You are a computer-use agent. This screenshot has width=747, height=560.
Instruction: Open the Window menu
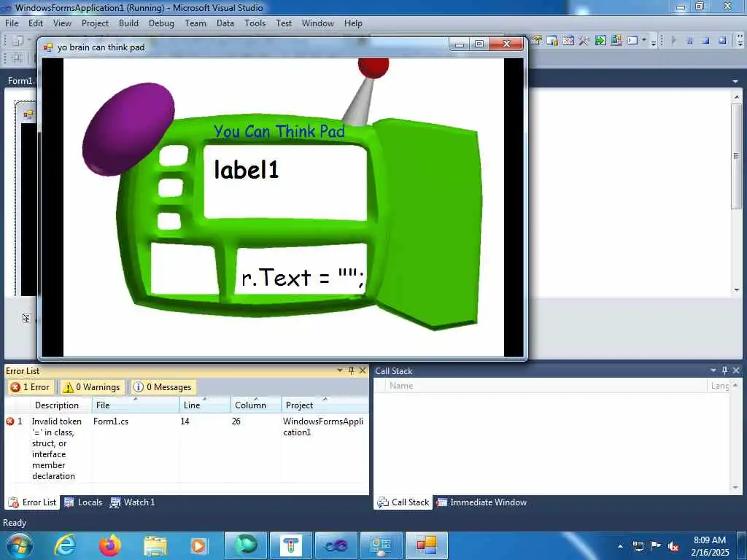[x=318, y=23]
